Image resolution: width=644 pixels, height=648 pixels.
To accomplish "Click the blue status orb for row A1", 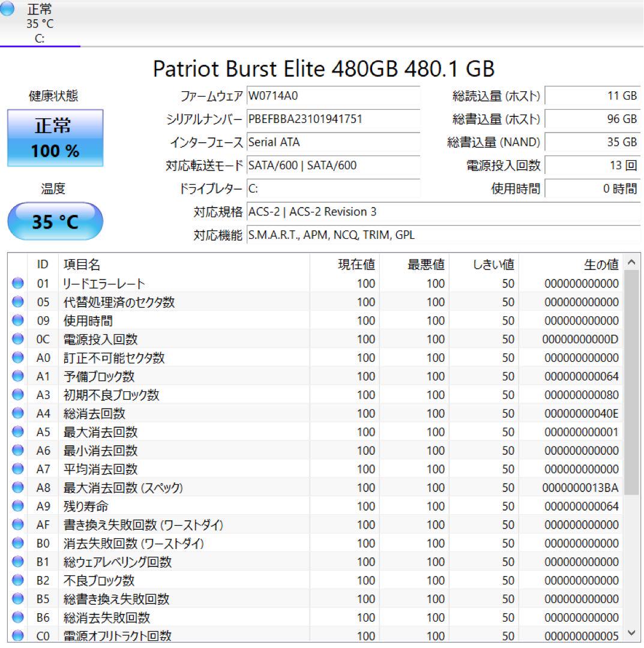I will coord(18,376).
